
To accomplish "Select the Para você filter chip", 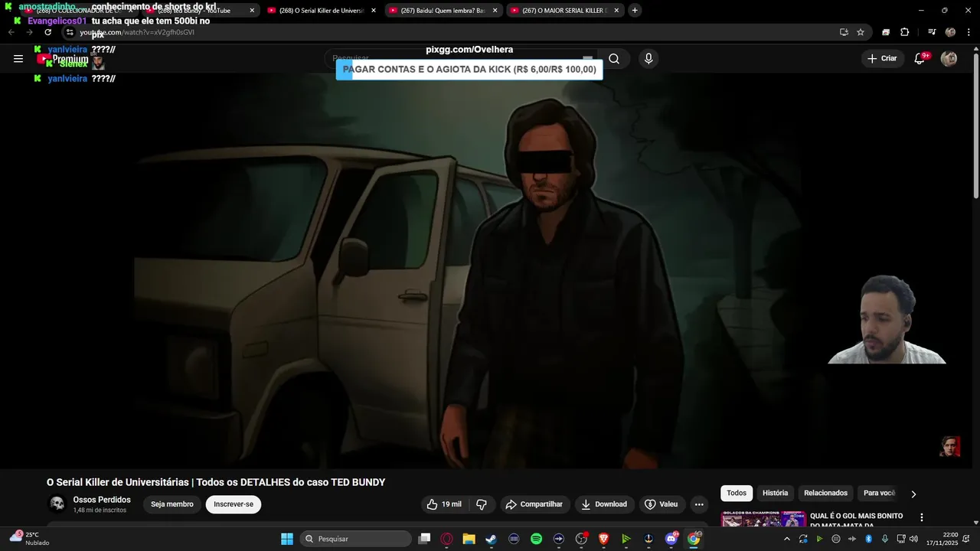I will [x=879, y=494].
